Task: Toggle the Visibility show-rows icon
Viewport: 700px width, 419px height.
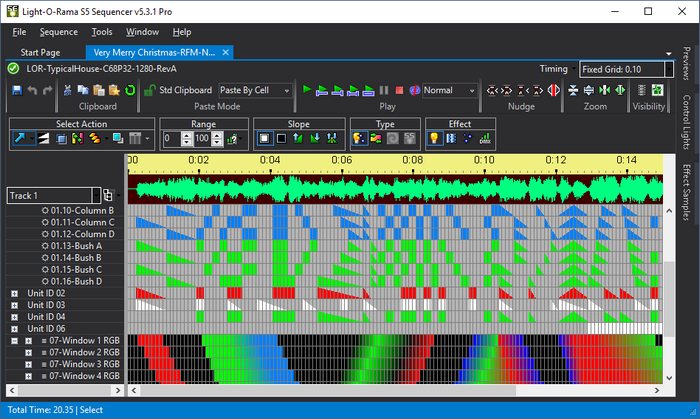Action: (643, 90)
